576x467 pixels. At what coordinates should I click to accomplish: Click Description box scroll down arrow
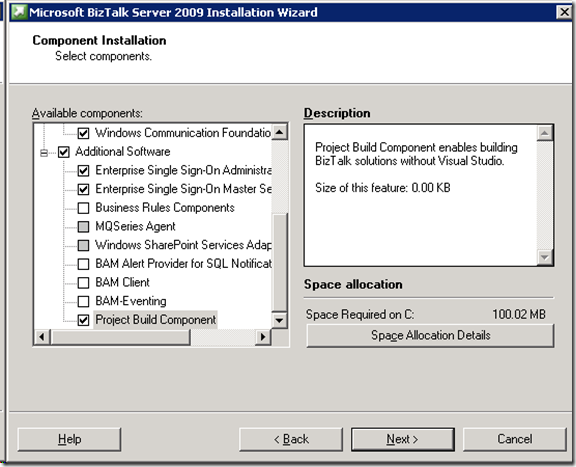(544, 257)
